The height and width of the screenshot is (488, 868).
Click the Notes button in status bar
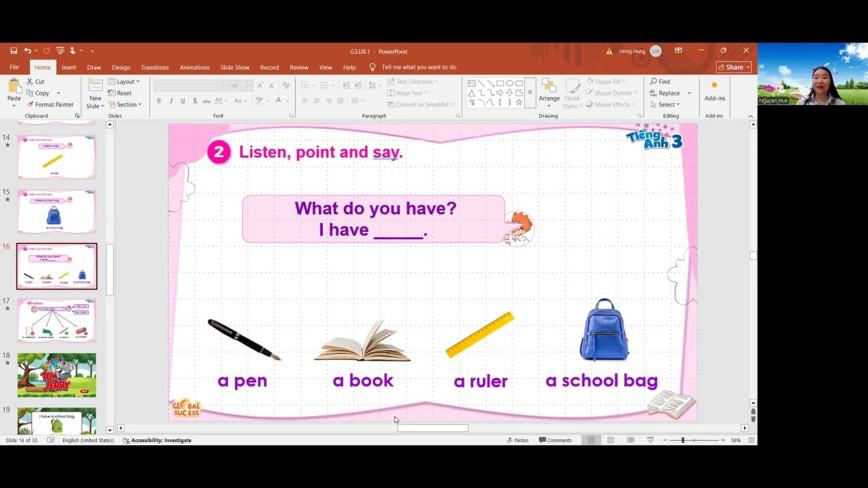[517, 441]
